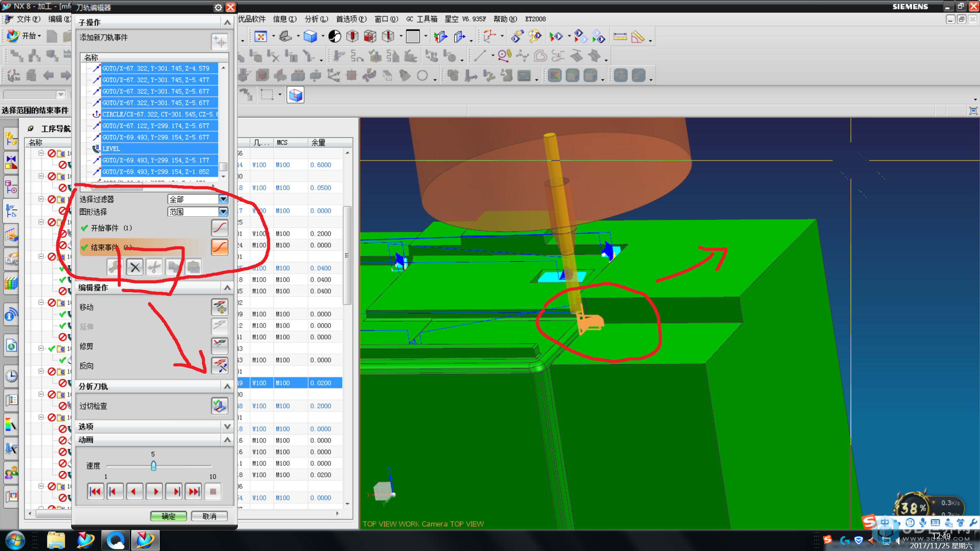
Task: Click the fit view icon in toolbar
Action: [261, 37]
